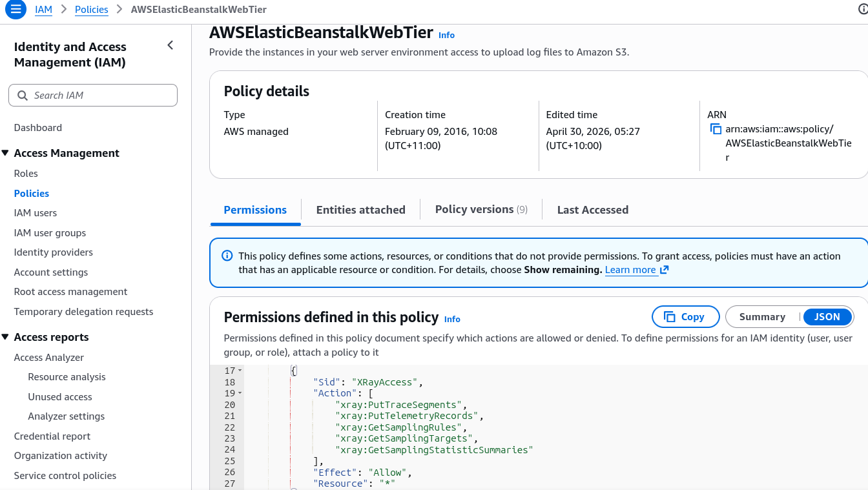The image size is (868, 490).
Task: Open Temporary delegation requests
Action: pyautogui.click(x=84, y=312)
